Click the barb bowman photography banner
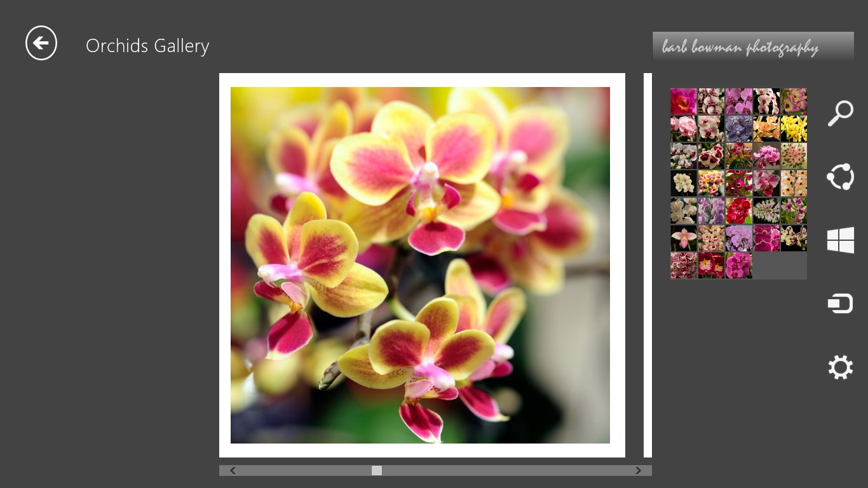 coord(753,46)
